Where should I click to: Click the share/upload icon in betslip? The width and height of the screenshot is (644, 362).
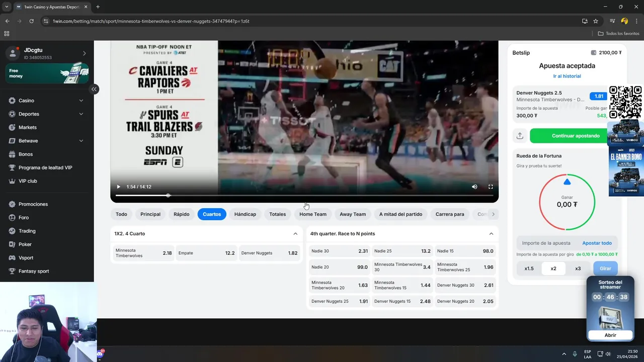520,136
